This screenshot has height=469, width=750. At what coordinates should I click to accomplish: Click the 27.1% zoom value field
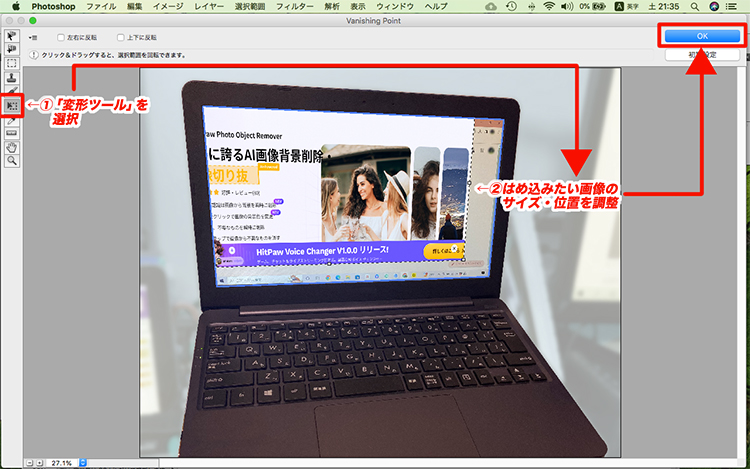(x=62, y=463)
